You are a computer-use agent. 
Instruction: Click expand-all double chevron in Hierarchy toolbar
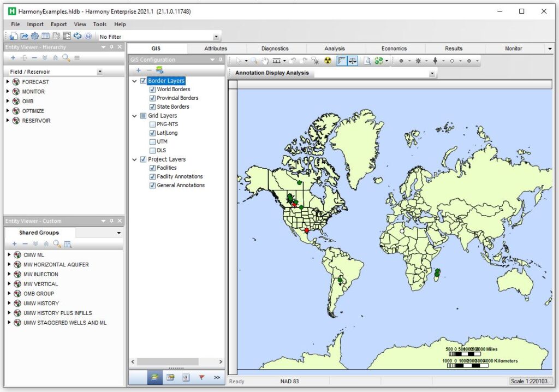pyautogui.click(x=45, y=58)
